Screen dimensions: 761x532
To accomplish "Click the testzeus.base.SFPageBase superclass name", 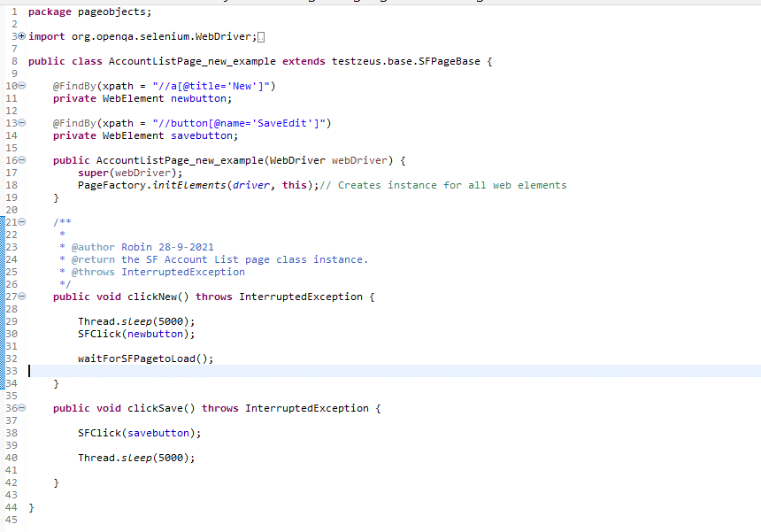I will point(406,62).
